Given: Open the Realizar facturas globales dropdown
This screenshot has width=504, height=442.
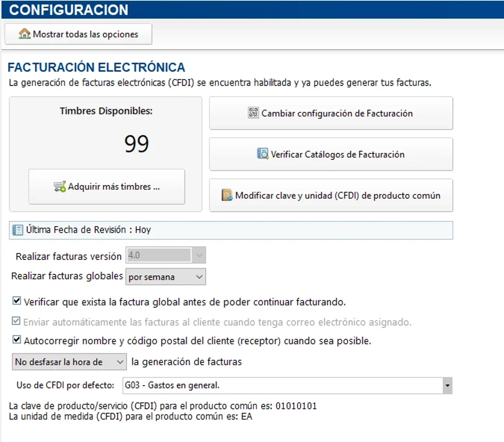Looking at the screenshot, I should 165,277.
